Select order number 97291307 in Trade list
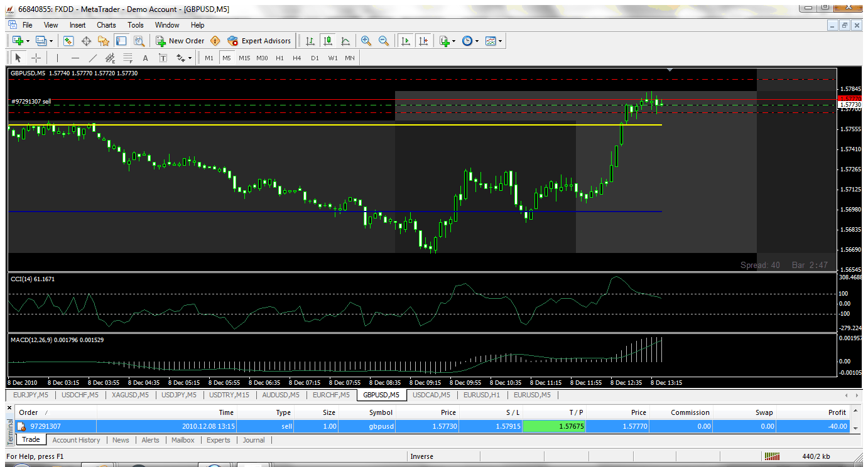Screen dimensions: 868x467 [45, 426]
